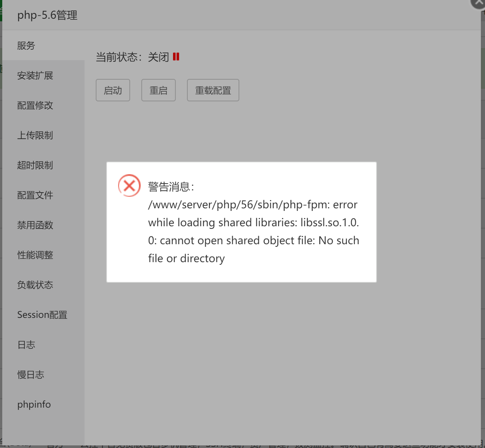Select the 性能调整 performance tuning section
The height and width of the screenshot is (448, 485).
35,255
